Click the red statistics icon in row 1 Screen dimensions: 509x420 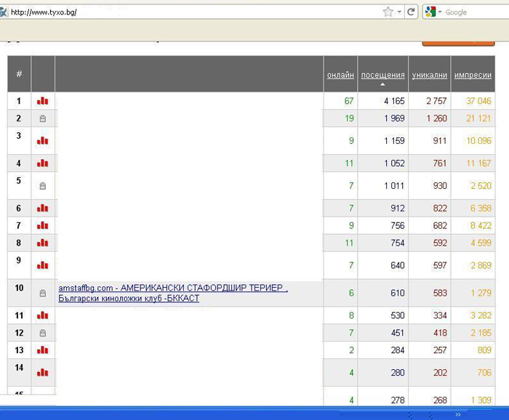42,101
